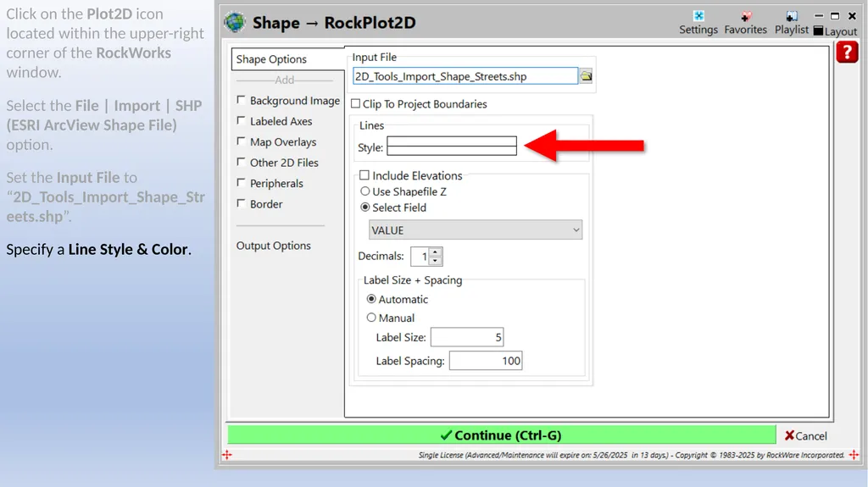Enable Border checkbox
The image size is (868, 487).
[241, 203]
